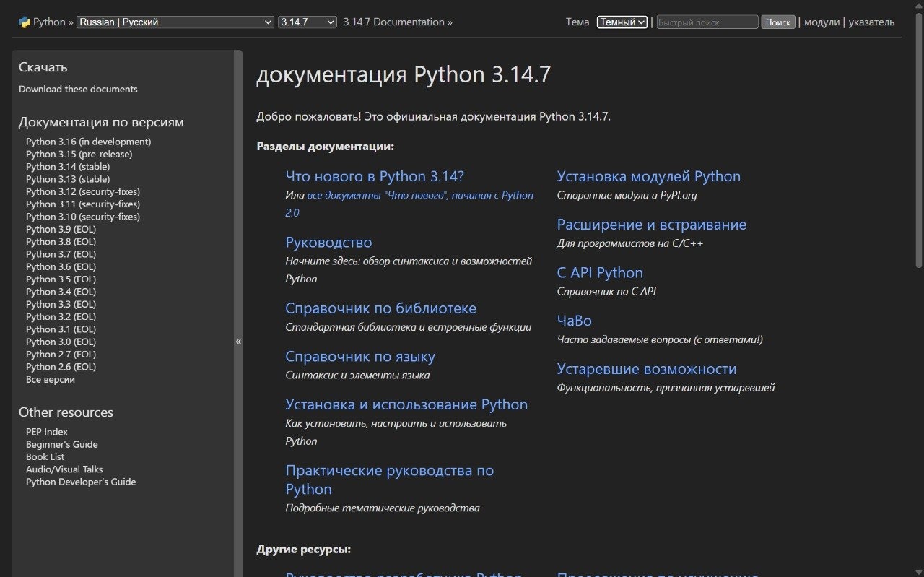Open the C API Python link

click(x=600, y=273)
